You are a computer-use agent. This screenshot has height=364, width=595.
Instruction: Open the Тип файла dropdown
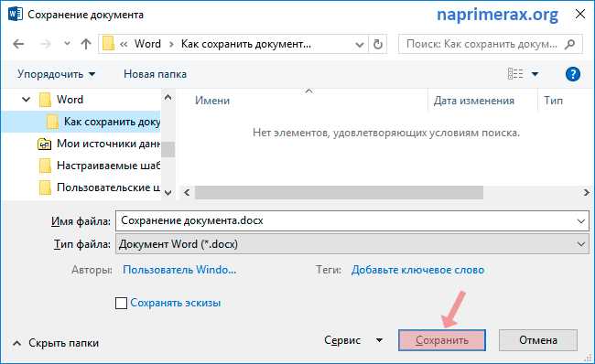[352, 244]
